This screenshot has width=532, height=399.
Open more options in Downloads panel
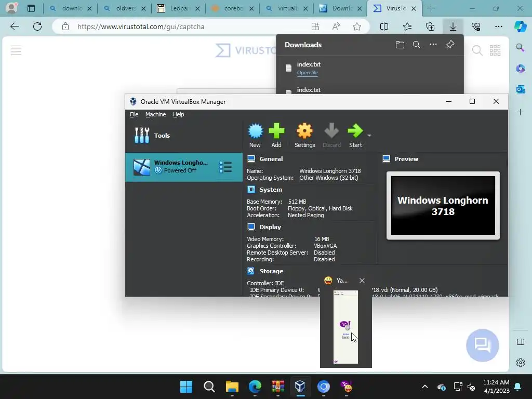[433, 45]
